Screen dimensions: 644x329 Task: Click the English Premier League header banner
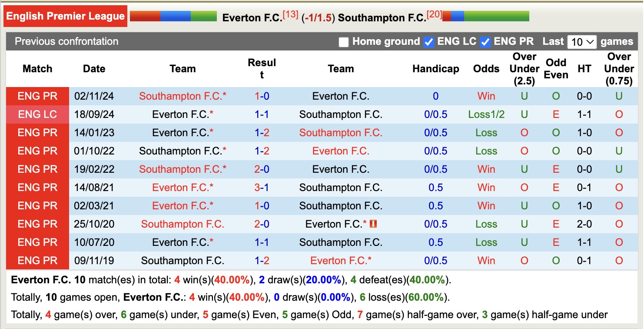[65, 16]
